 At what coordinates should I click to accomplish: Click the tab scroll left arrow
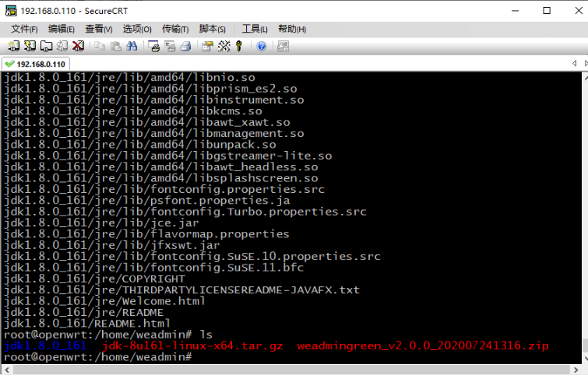coord(574,63)
